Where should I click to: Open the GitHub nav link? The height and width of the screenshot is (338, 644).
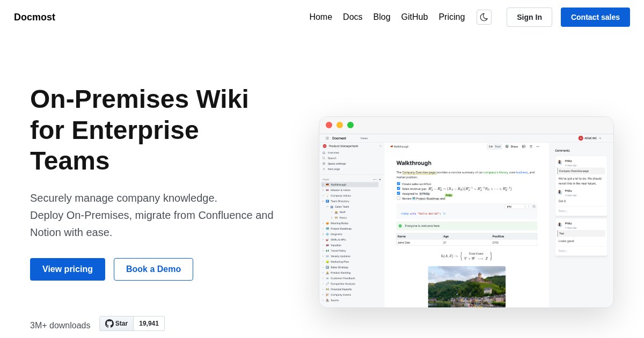click(414, 17)
